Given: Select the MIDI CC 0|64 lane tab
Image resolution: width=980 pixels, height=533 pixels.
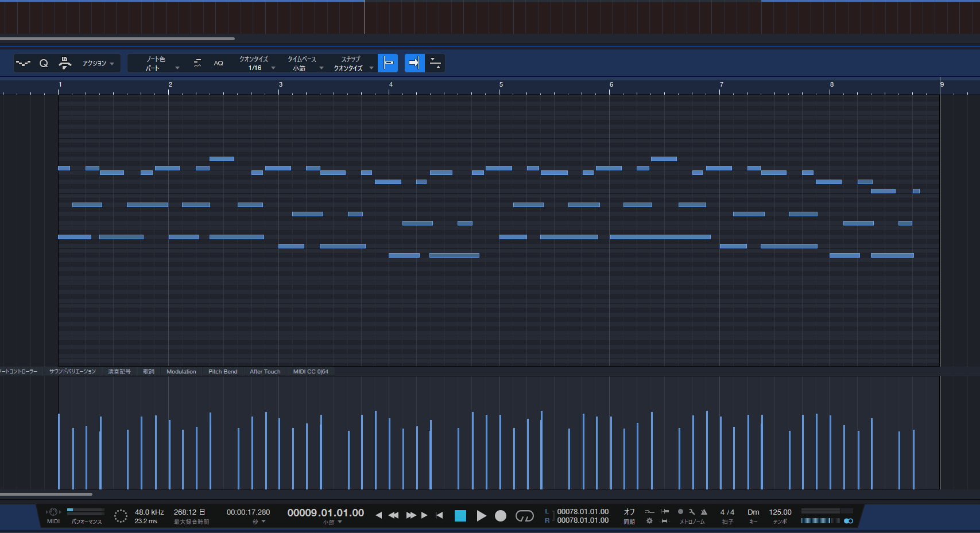Looking at the screenshot, I should coord(311,371).
